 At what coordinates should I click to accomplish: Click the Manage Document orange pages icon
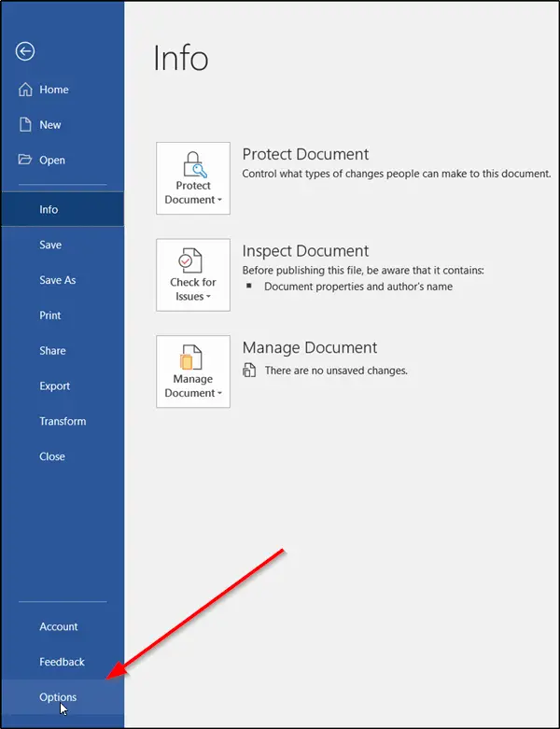coord(190,357)
